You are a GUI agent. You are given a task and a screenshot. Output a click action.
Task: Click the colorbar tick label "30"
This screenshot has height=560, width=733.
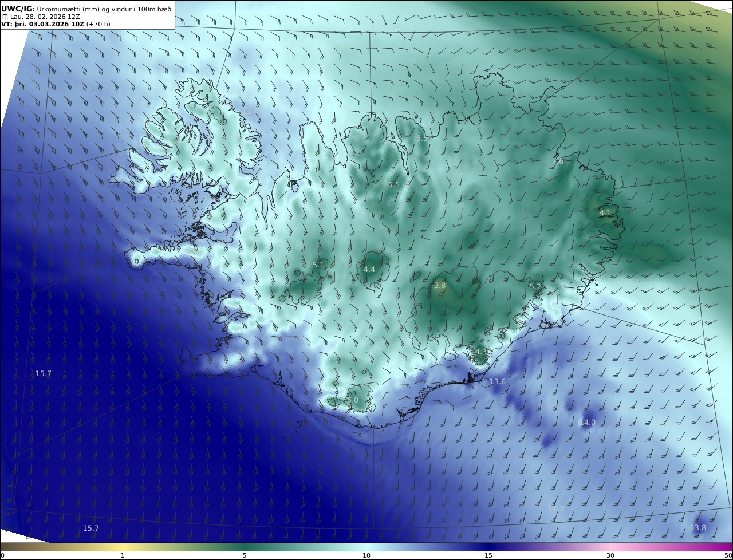pyautogui.click(x=610, y=555)
